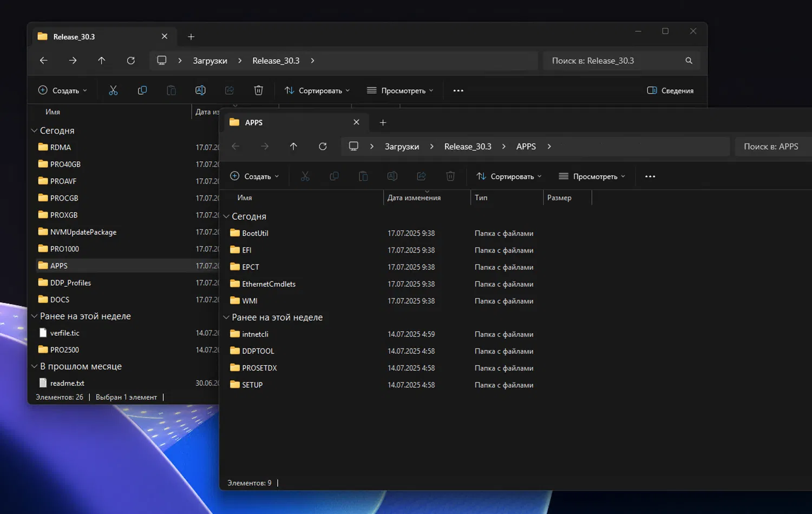Collapse the В прошлом месяце group

click(34, 366)
